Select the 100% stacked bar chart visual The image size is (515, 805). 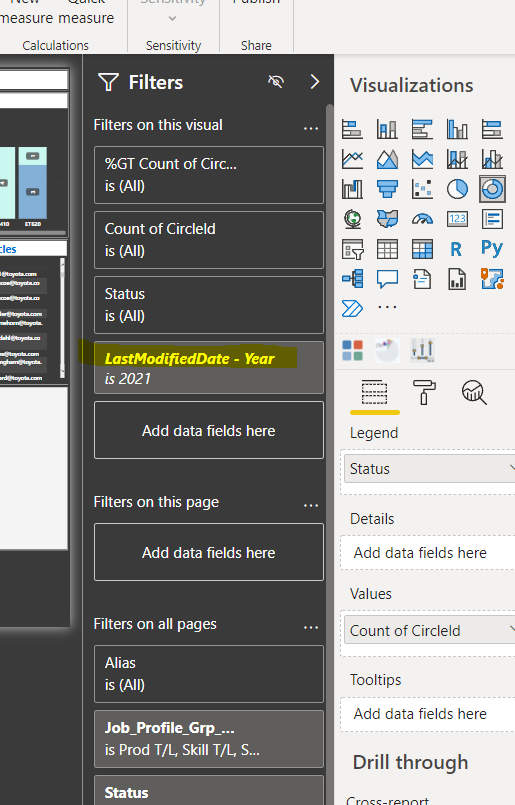[492, 129]
